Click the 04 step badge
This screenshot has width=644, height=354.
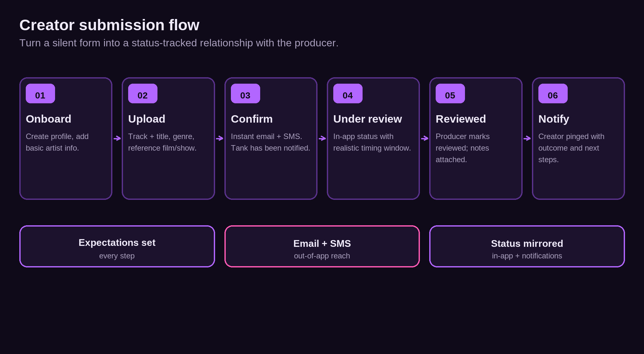point(348,93)
